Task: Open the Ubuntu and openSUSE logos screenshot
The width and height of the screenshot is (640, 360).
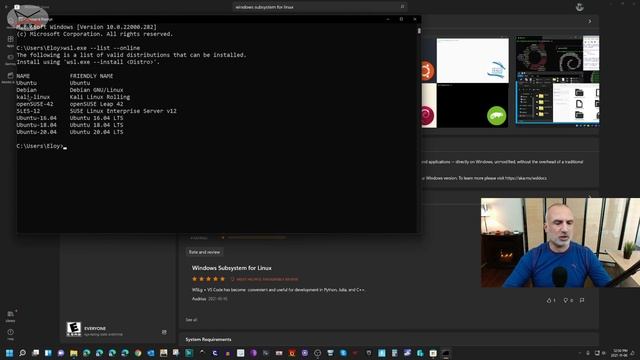Action: [464, 83]
